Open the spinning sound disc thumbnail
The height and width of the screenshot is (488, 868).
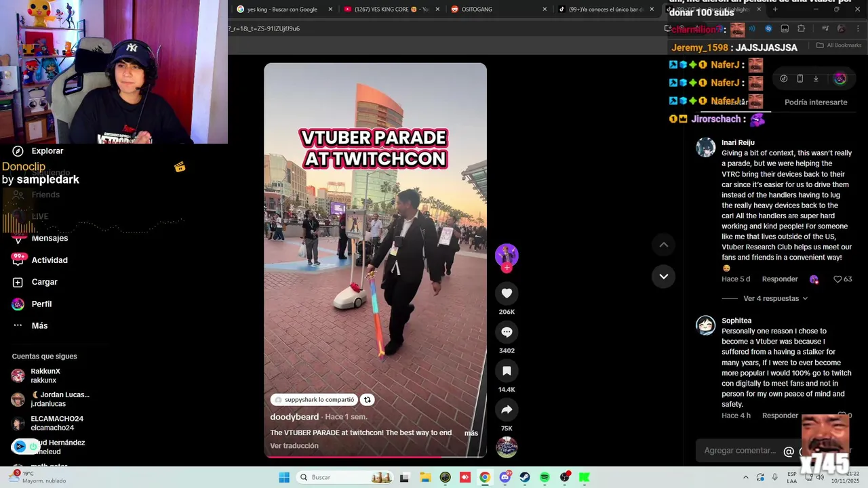(x=507, y=447)
